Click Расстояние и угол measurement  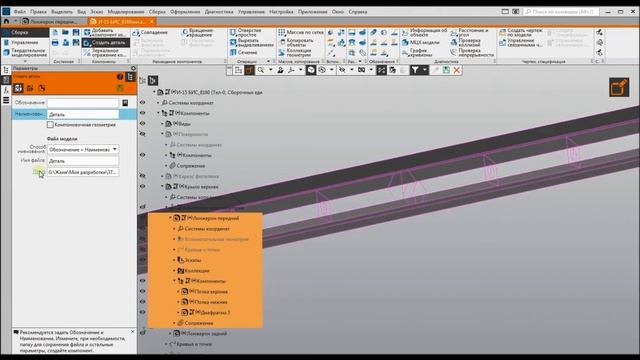[470, 32]
